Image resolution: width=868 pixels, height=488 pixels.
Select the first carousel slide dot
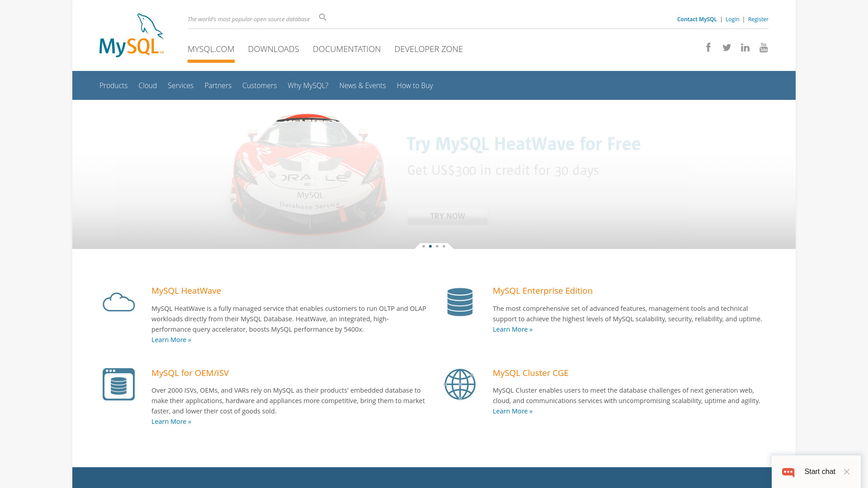[424, 246]
